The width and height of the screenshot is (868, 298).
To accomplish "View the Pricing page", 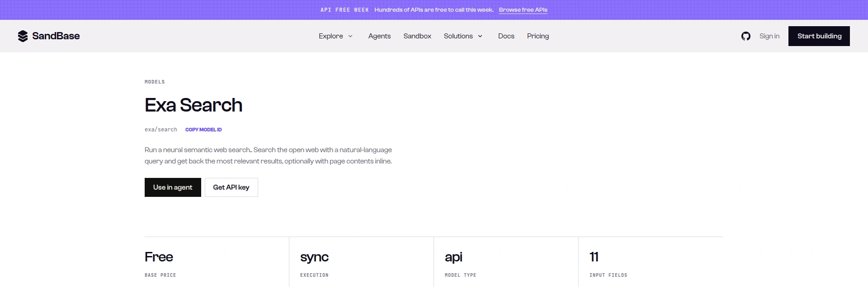I will tap(538, 36).
